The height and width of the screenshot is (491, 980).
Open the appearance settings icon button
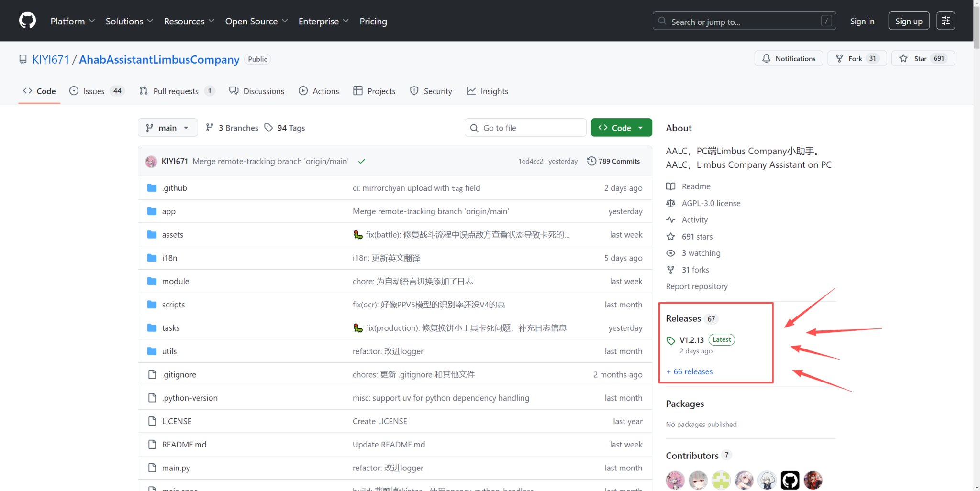tap(946, 21)
